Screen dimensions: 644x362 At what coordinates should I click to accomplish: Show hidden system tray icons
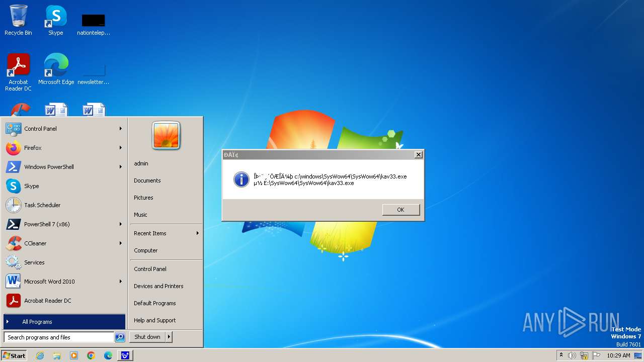[561, 355]
